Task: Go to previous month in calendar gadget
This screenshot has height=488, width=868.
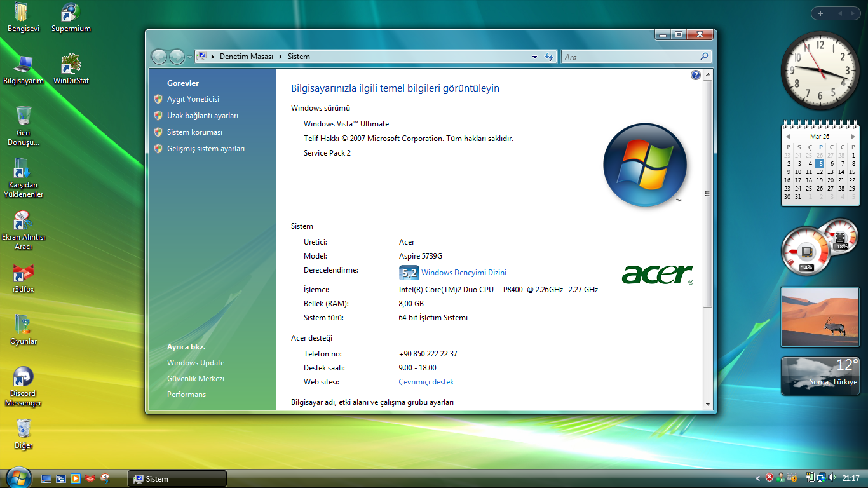Action: (788, 137)
